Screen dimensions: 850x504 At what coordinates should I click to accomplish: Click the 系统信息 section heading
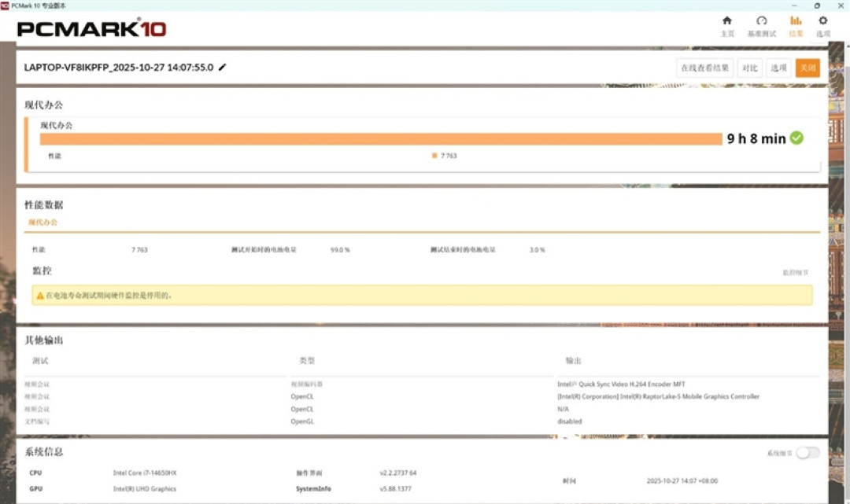(x=44, y=451)
